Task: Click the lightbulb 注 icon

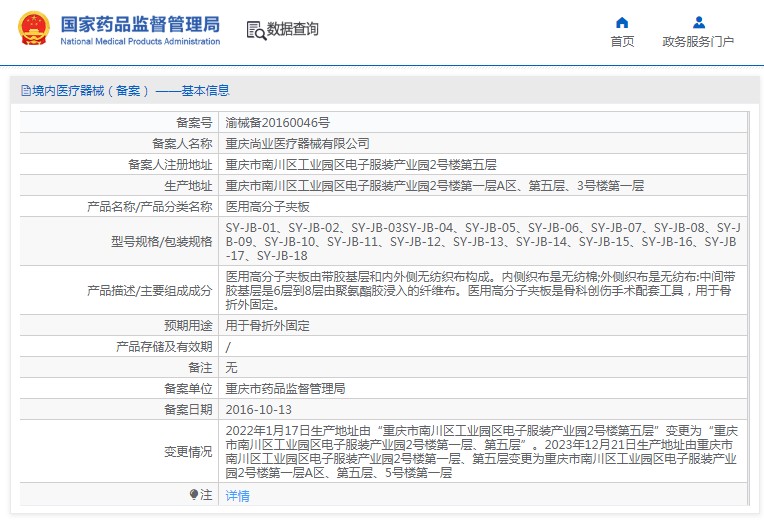Action: (x=194, y=495)
